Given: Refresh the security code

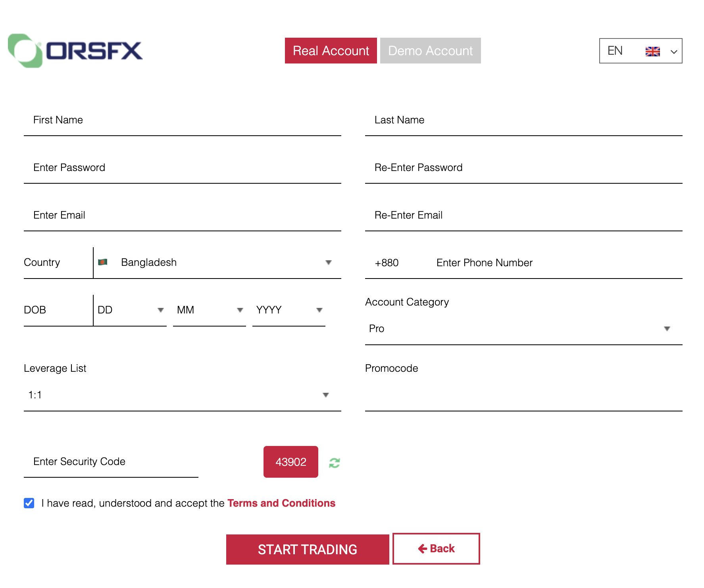Looking at the screenshot, I should coord(334,463).
